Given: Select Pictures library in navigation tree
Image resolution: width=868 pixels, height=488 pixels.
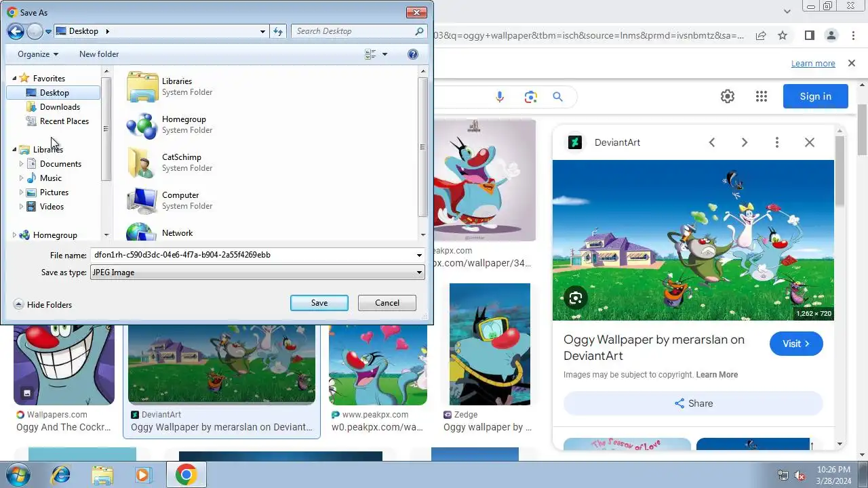Looking at the screenshot, I should tap(54, 192).
